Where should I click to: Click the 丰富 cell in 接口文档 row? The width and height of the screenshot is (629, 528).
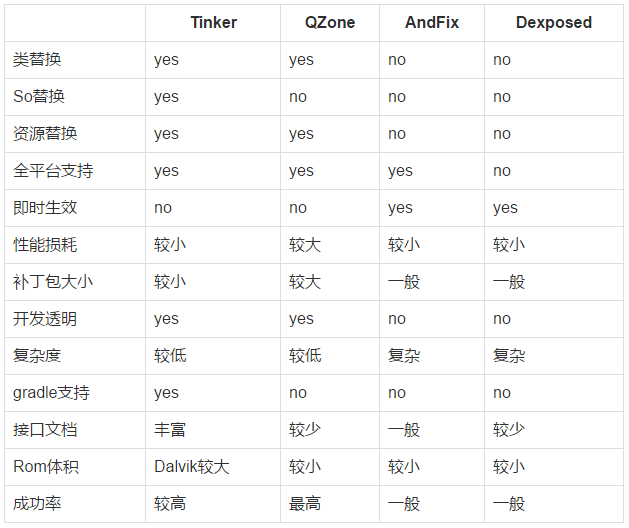(x=170, y=430)
